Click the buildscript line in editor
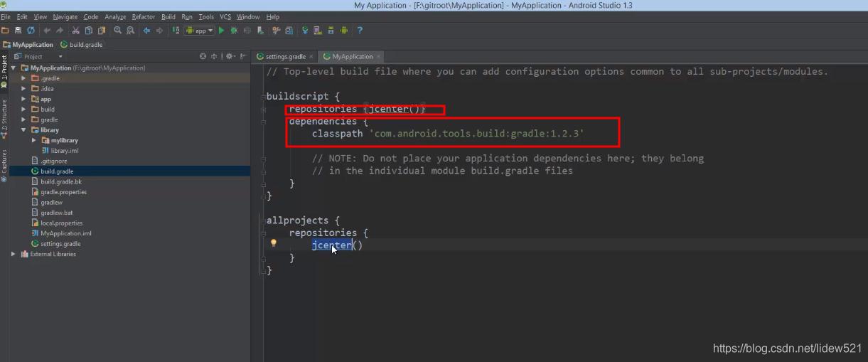Viewport: 868px width, 362px height. [x=304, y=96]
